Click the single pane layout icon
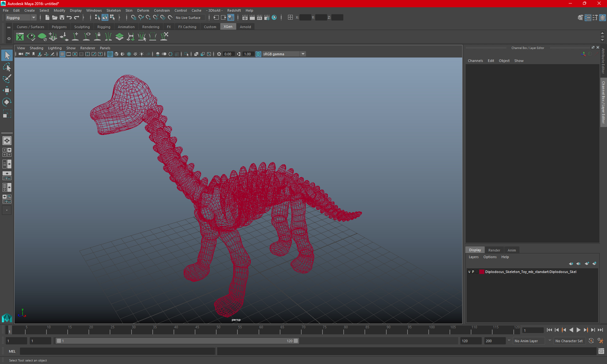Screen dimensions: 607x364 click(x=7, y=141)
